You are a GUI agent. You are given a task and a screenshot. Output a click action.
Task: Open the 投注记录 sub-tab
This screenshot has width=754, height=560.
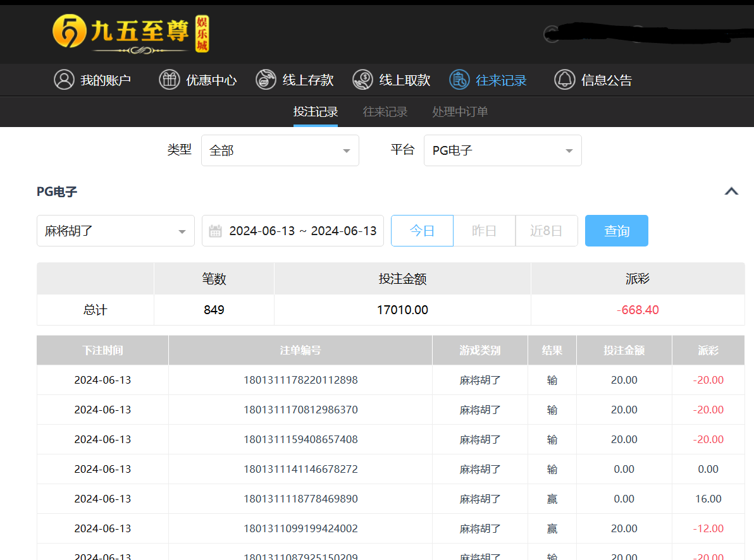pos(316,112)
